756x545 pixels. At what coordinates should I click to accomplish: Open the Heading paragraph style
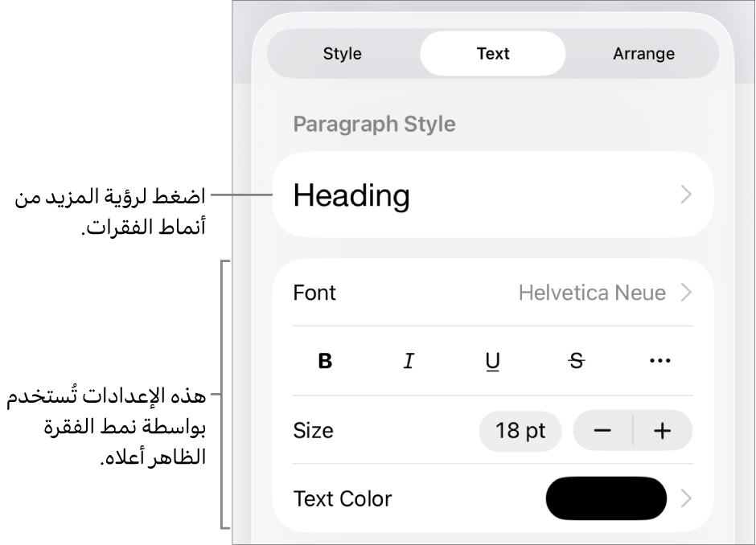point(352,195)
